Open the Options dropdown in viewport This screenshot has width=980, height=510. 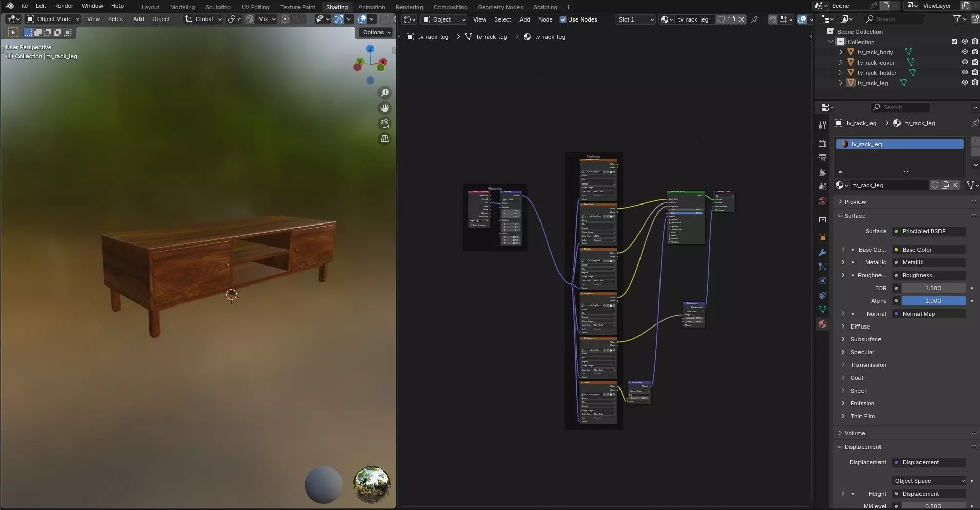pyautogui.click(x=376, y=32)
